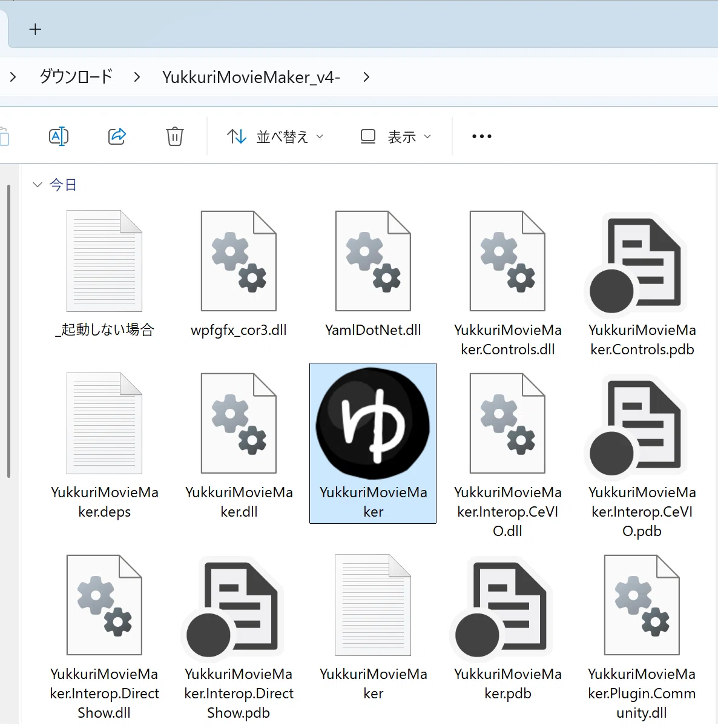Select the YukkuriMovieMaker.Controls.pdb file icon
Viewport: 718px width, 728px height.
pyautogui.click(x=636, y=265)
